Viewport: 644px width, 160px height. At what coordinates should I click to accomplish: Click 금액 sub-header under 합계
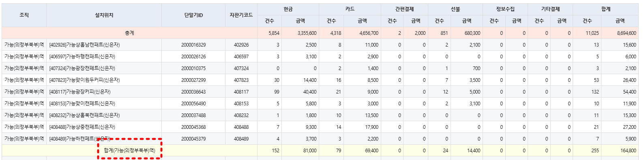pos(620,21)
